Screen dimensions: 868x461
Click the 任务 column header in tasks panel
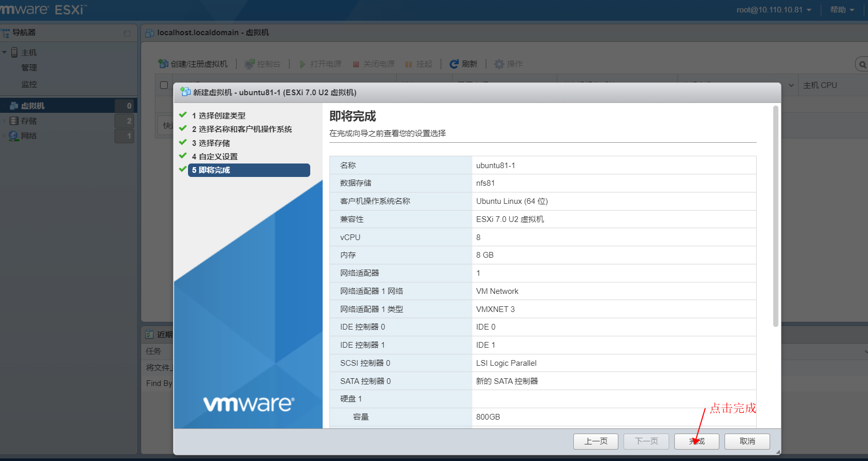[x=153, y=351]
